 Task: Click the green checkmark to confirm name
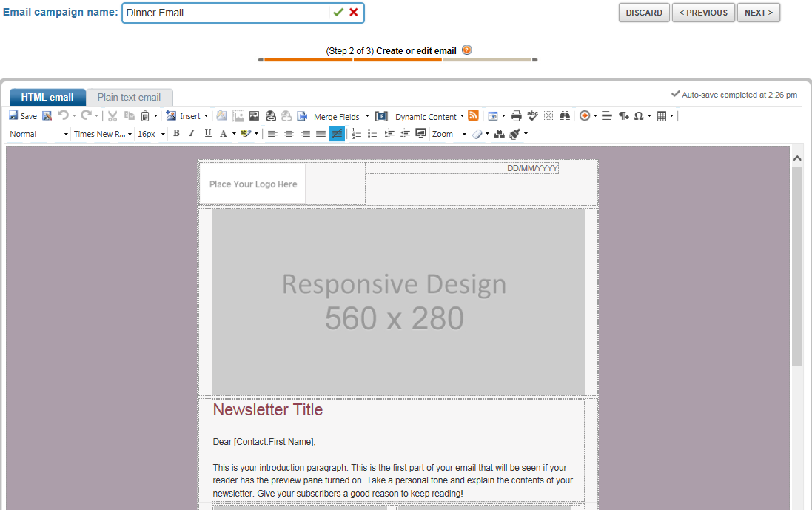[x=338, y=13]
